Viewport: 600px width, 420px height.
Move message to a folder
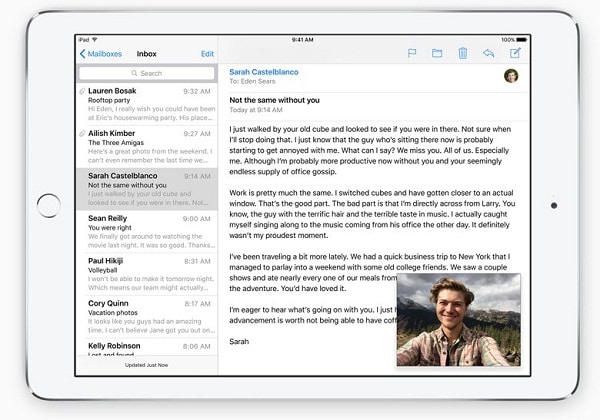[x=437, y=53]
